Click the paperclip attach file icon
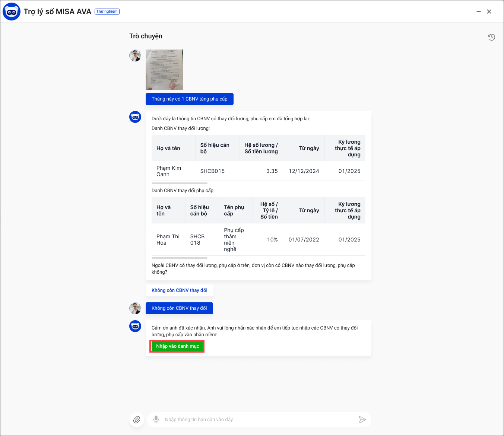The height and width of the screenshot is (436, 504). pyautogui.click(x=137, y=420)
